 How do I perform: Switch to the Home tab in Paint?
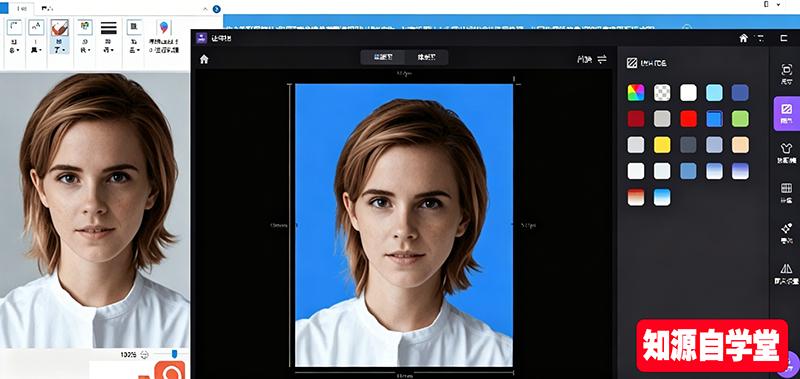pyautogui.click(x=21, y=9)
